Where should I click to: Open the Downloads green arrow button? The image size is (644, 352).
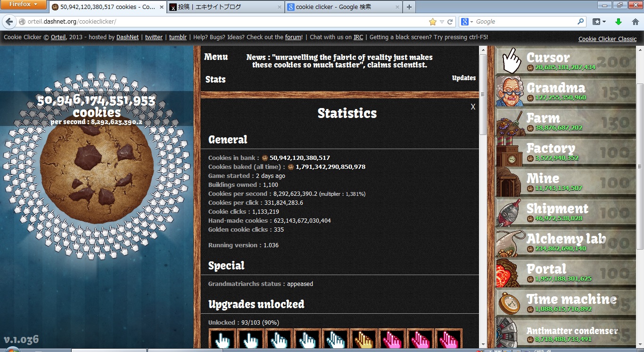(x=619, y=22)
